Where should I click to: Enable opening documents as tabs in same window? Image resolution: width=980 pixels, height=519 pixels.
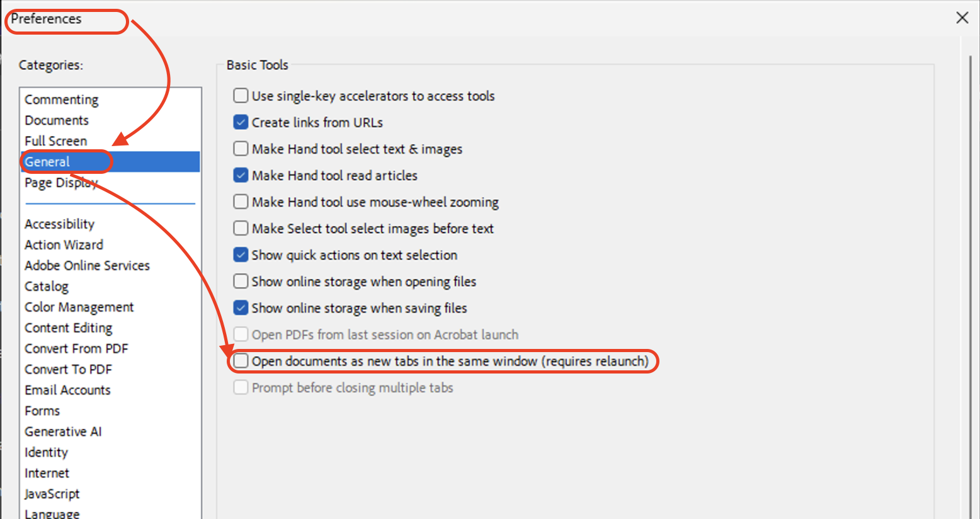click(x=241, y=361)
